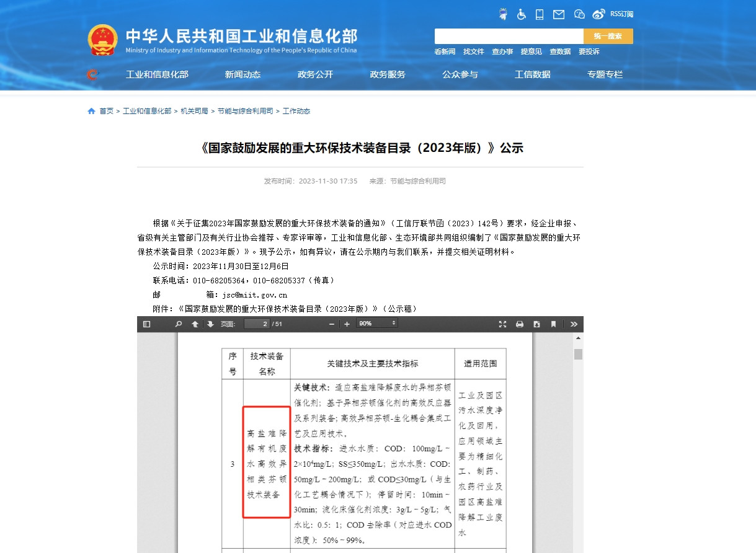
Task: Click the next page down-arrow in PDF toolbar
Action: [x=210, y=323]
